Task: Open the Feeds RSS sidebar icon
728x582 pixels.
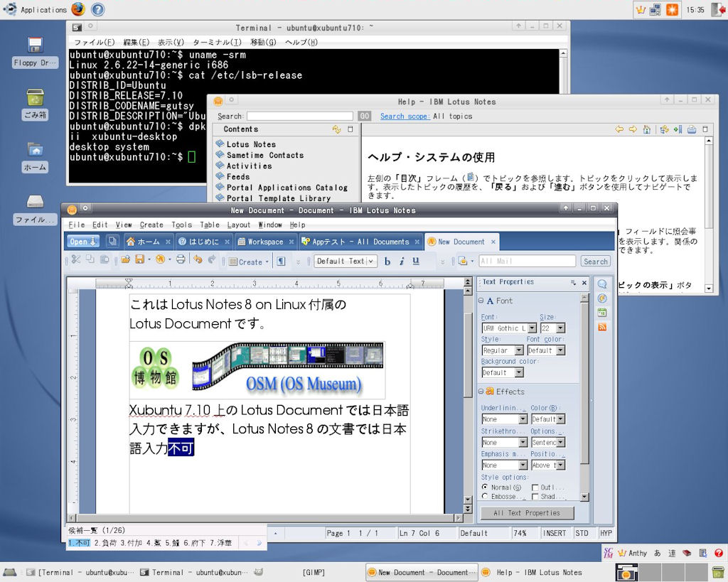Action: pyautogui.click(x=602, y=327)
